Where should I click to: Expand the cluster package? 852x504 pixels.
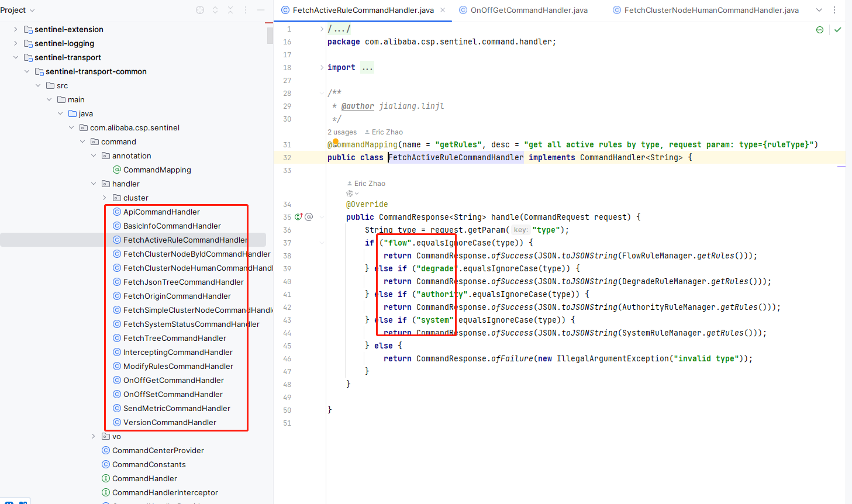point(105,198)
